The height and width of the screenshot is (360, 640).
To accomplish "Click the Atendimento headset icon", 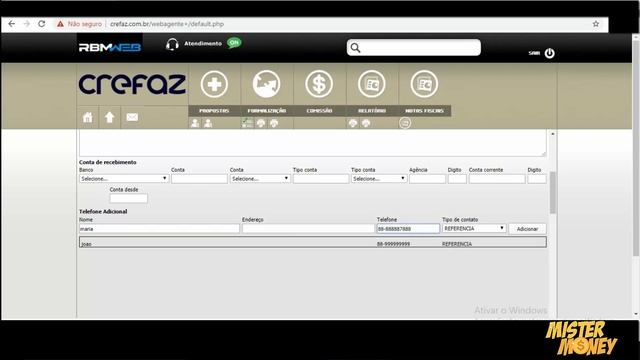I will click(172, 44).
